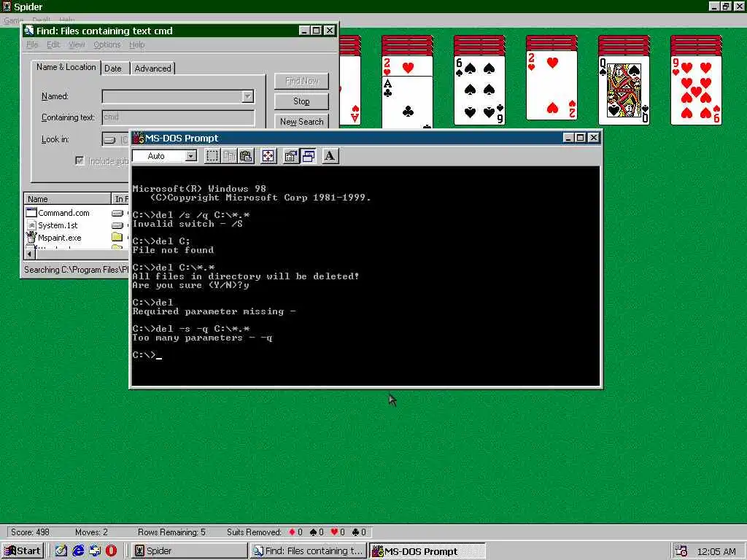Toggle the Background button in MS-DOS toolbar

309,156
